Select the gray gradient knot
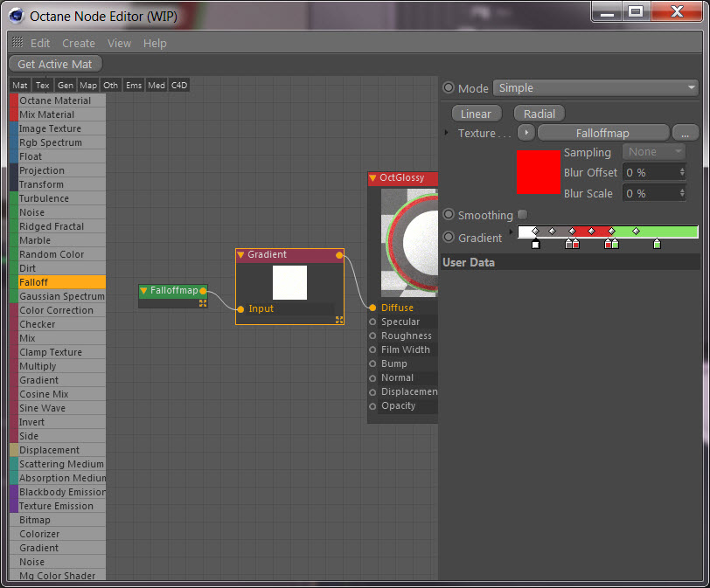710x588 pixels. pyautogui.click(x=568, y=245)
